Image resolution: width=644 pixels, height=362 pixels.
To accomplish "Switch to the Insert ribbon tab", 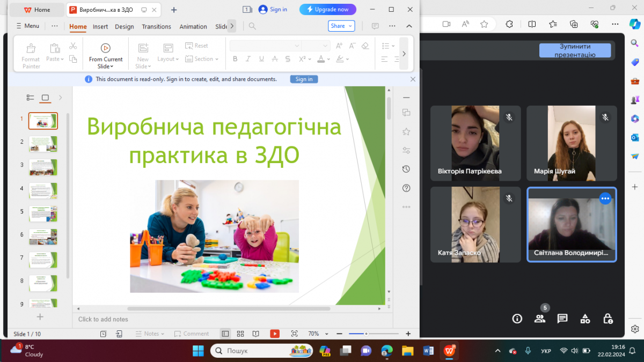I will 100,26.
